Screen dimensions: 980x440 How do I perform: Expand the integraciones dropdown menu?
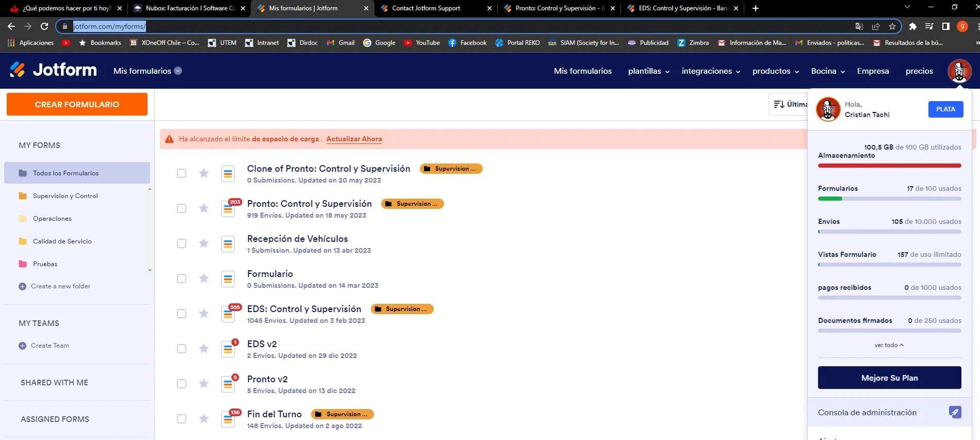[x=711, y=71]
